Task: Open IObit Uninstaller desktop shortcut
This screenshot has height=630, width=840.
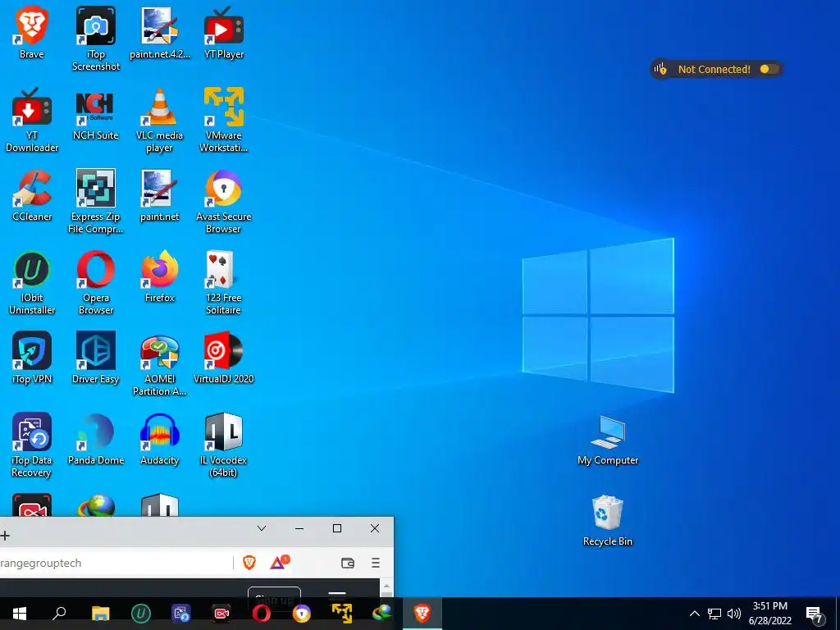Action: pyautogui.click(x=32, y=283)
